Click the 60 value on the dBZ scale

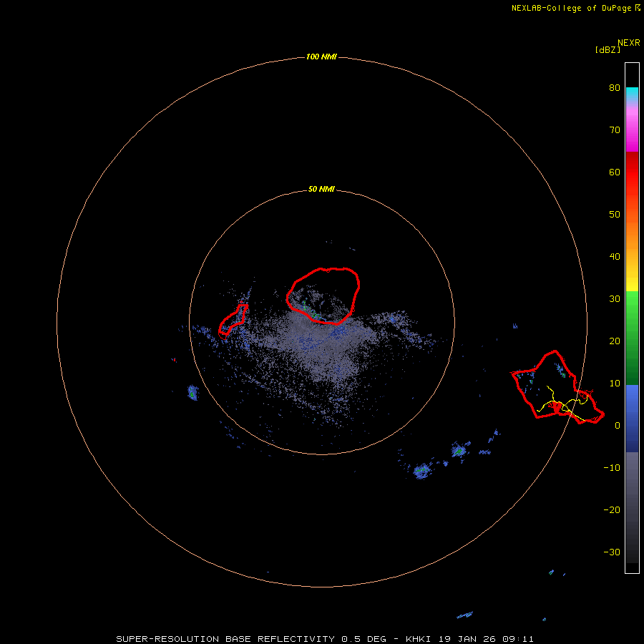pyautogui.click(x=615, y=172)
